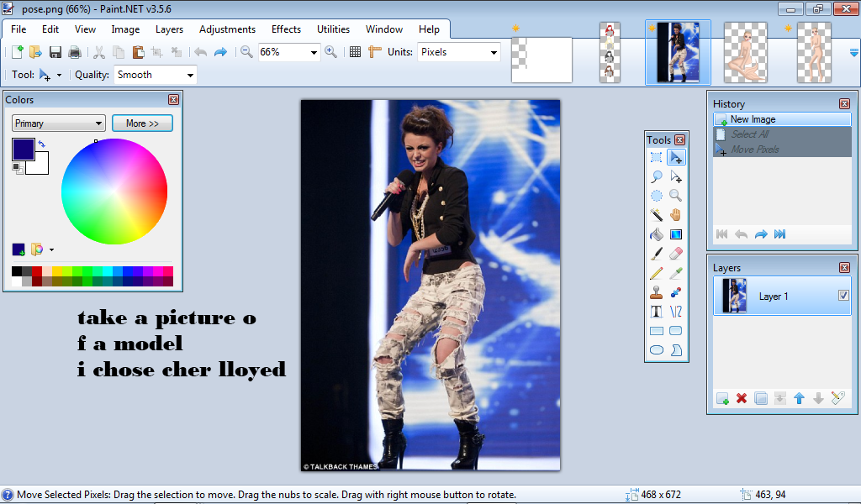Select the Clone Stamp tool
Image resolution: width=861 pixels, height=504 pixels.
tap(656, 292)
